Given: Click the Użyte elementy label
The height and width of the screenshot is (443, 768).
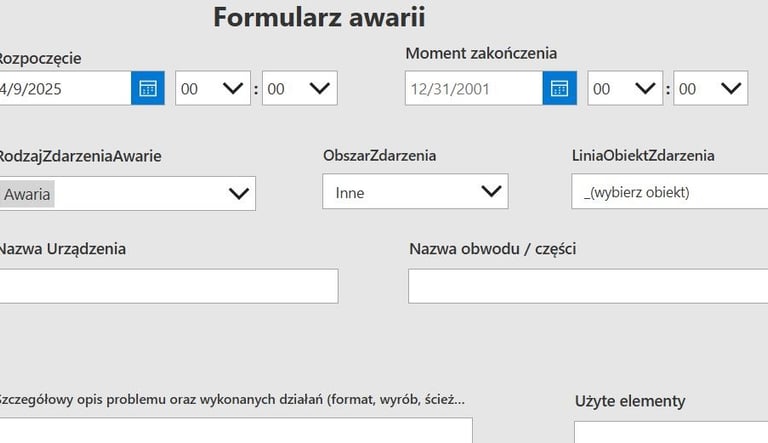Looking at the screenshot, I should coord(630,401).
